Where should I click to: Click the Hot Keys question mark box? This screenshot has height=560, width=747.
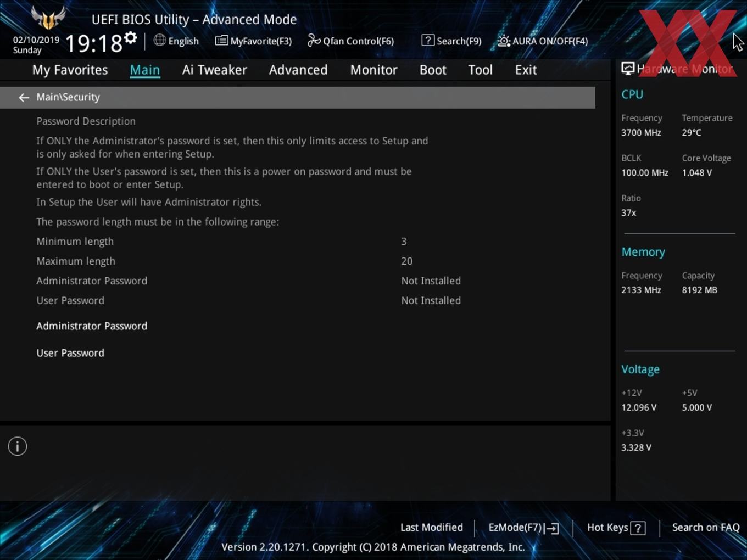click(x=638, y=528)
